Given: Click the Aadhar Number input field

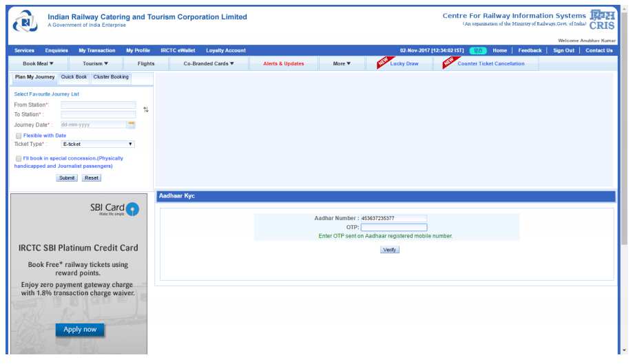Looking at the screenshot, I should click(x=393, y=218).
